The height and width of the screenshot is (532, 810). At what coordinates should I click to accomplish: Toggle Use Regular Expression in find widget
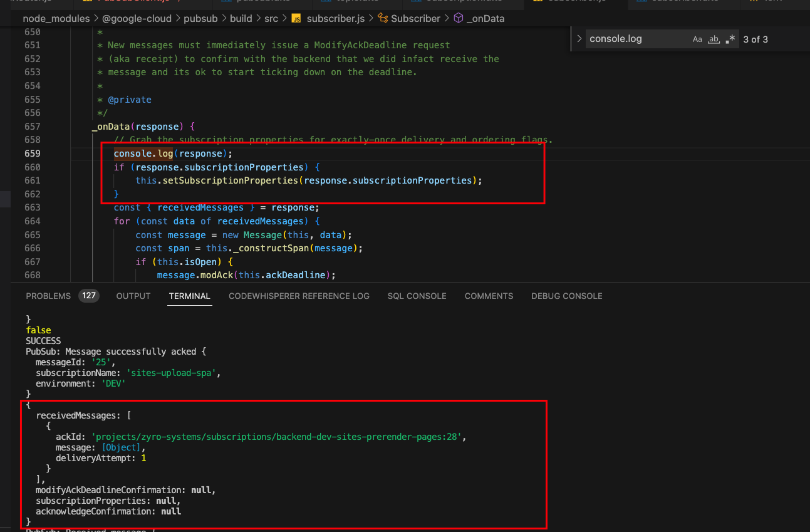(730, 39)
